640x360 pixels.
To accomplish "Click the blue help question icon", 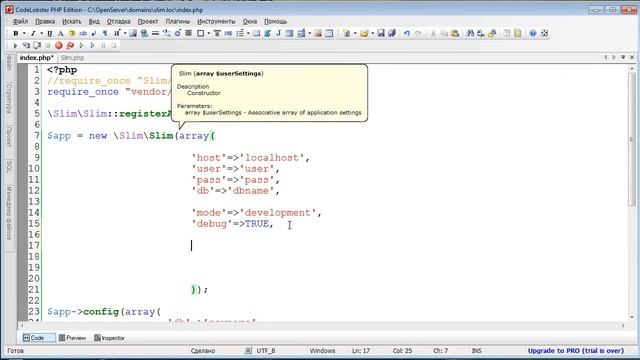I will [x=533, y=33].
